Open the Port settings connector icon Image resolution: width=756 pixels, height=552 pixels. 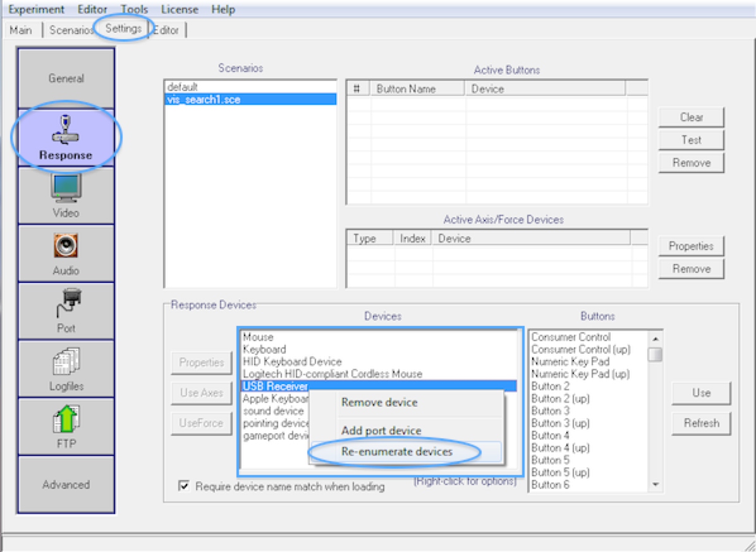66,303
